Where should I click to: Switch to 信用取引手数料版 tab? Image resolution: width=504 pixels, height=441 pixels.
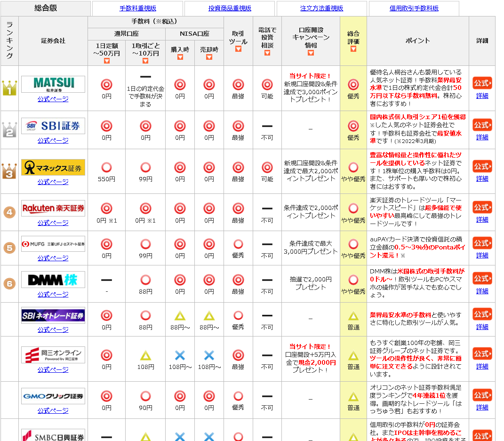[414, 8]
